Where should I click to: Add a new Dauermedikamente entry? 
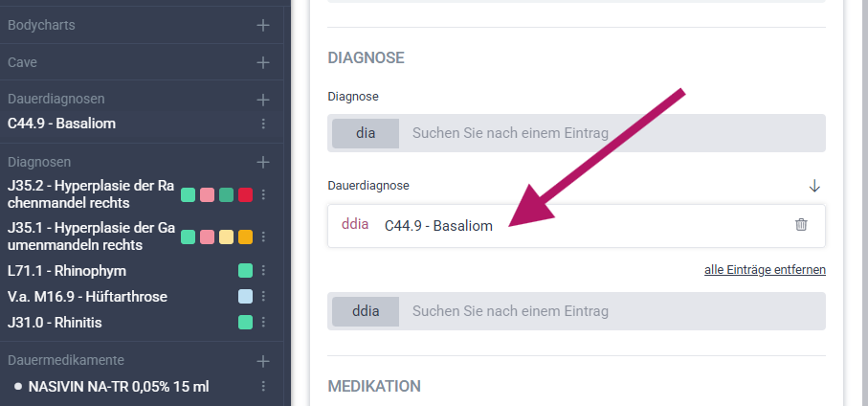pos(263,361)
